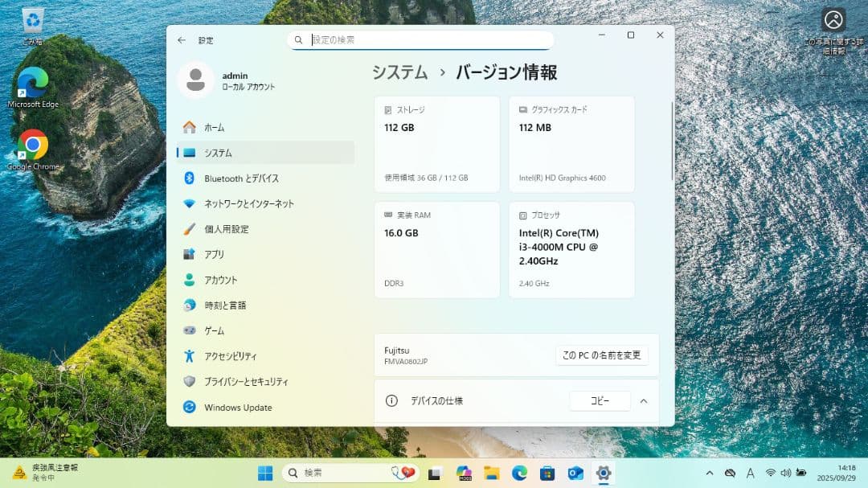Open アカウント settings page
Image resolution: width=868 pixels, height=488 pixels.
[266, 280]
